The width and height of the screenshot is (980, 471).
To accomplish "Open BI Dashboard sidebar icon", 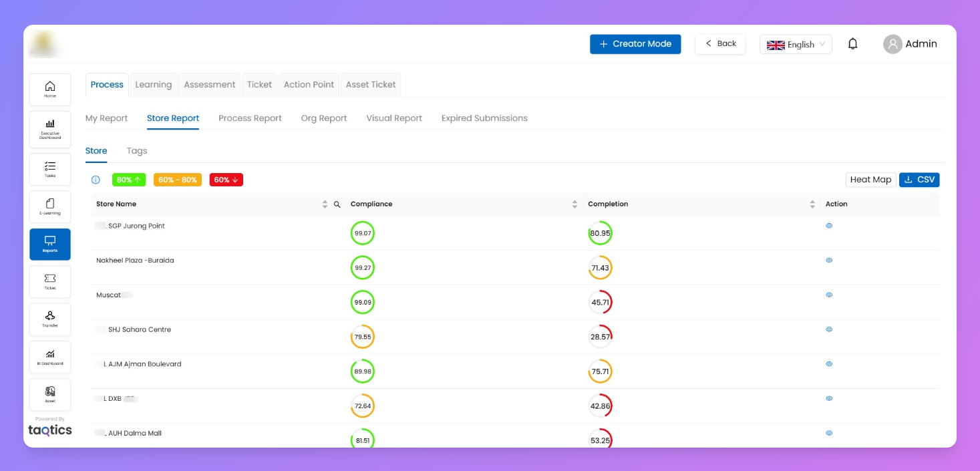I will click(x=50, y=357).
